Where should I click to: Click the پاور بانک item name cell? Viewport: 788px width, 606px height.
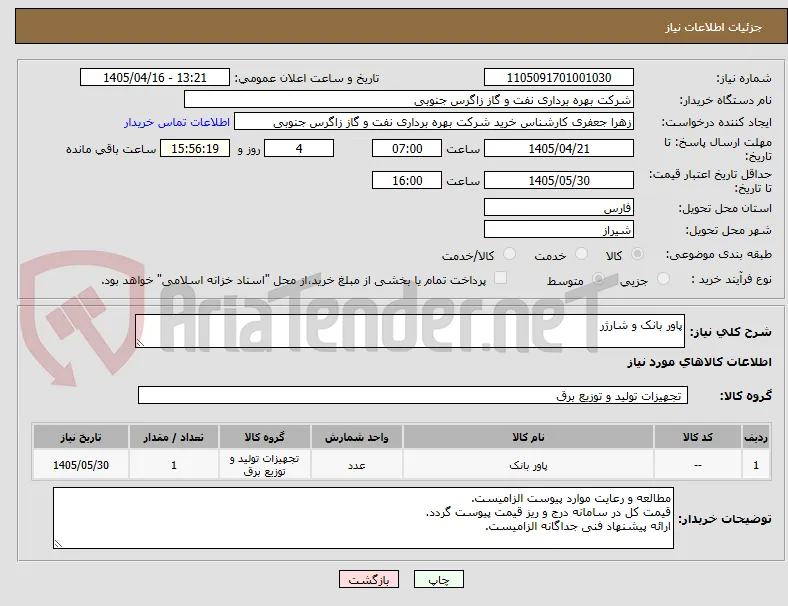[528, 465]
